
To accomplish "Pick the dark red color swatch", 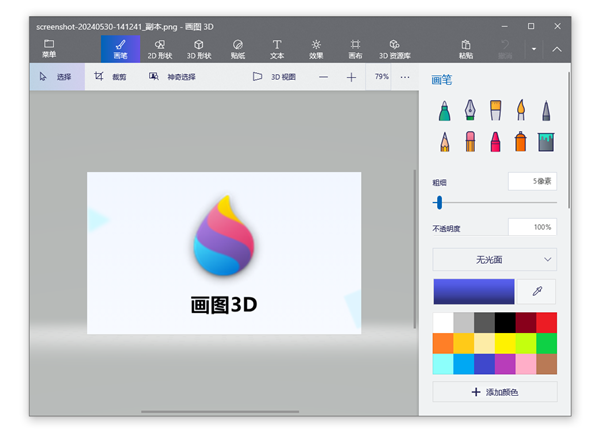I will [x=526, y=323].
